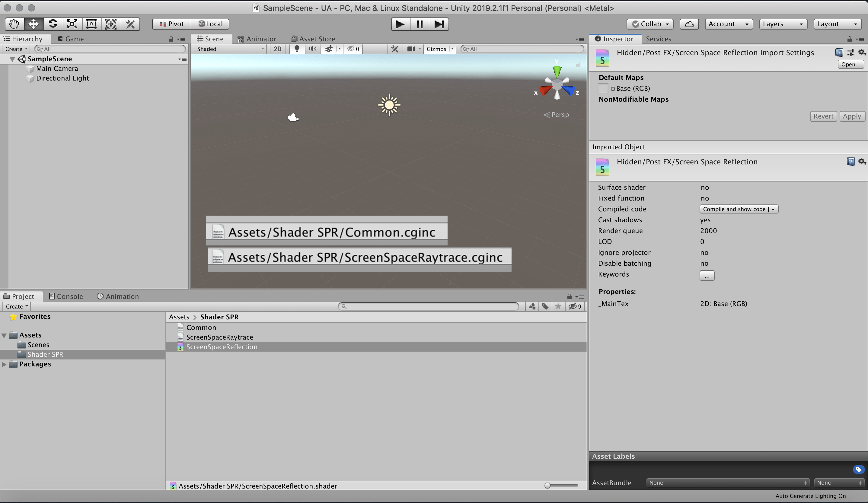This screenshot has width=868, height=503.
Task: Click the Revert button
Action: (823, 116)
